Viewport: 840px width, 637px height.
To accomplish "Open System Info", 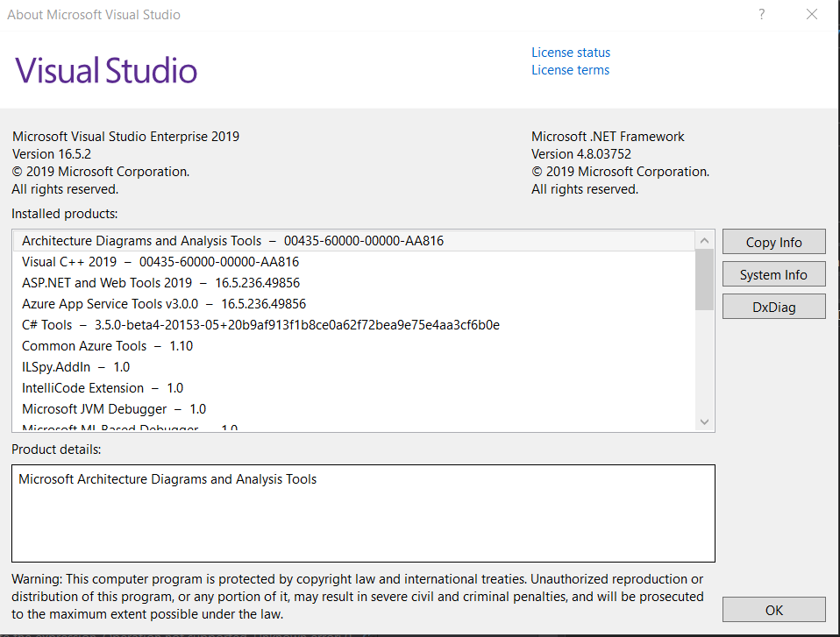I will click(x=773, y=274).
